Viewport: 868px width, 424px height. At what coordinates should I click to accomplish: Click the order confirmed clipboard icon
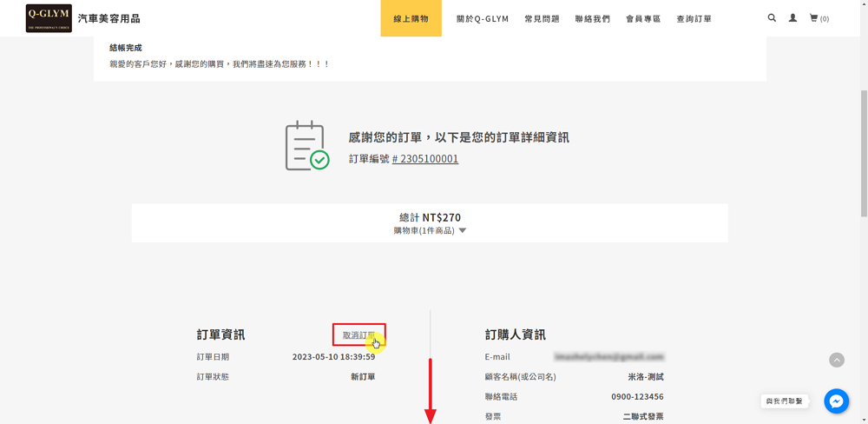coord(306,146)
